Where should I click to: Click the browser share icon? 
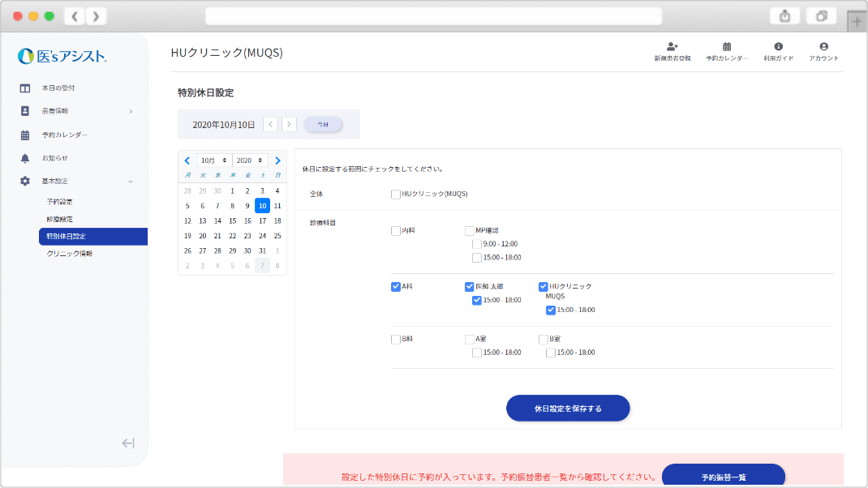pos(784,16)
